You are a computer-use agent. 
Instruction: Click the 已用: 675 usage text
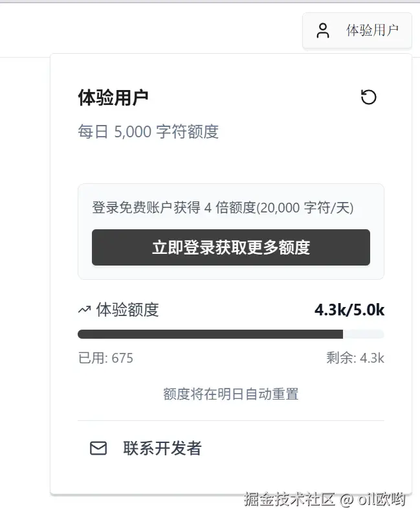(x=105, y=358)
